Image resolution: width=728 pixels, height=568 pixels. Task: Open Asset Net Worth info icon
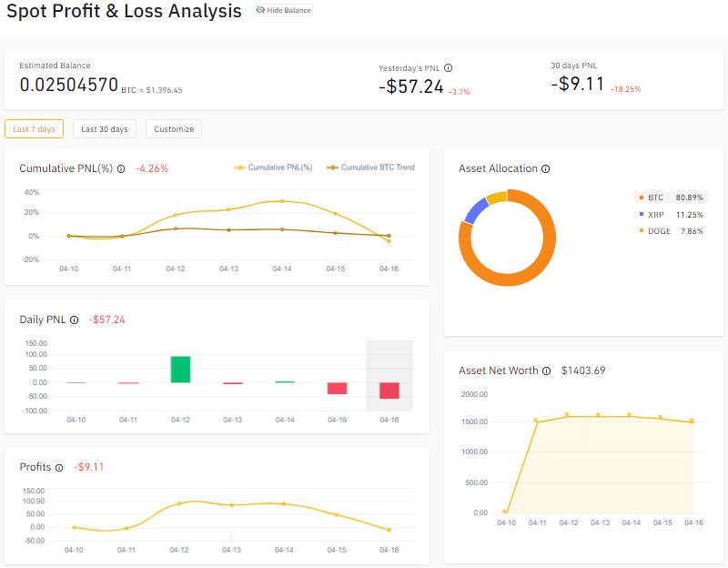547,371
